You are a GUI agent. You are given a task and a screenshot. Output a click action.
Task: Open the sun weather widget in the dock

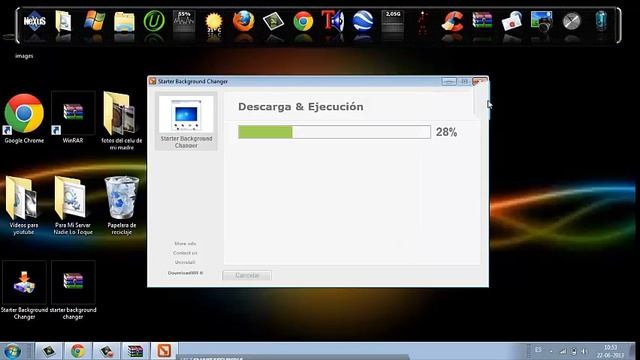coord(214,22)
